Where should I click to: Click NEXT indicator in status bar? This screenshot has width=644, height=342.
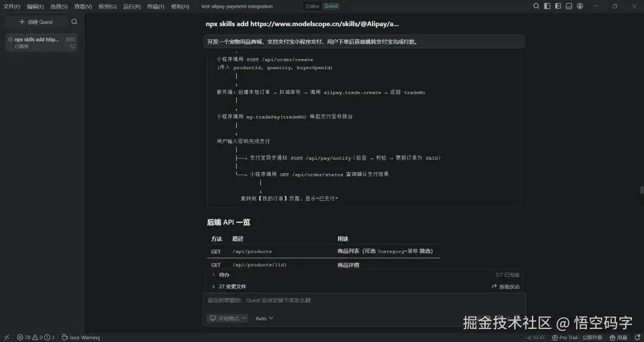pos(535,337)
